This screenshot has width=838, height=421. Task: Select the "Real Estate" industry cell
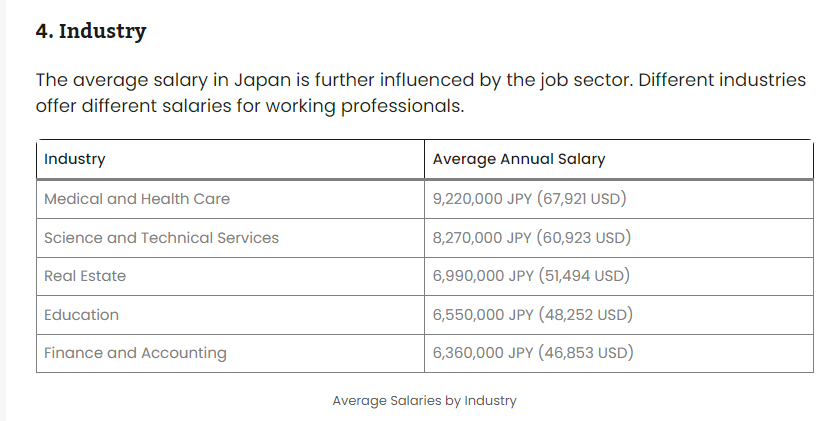click(85, 276)
